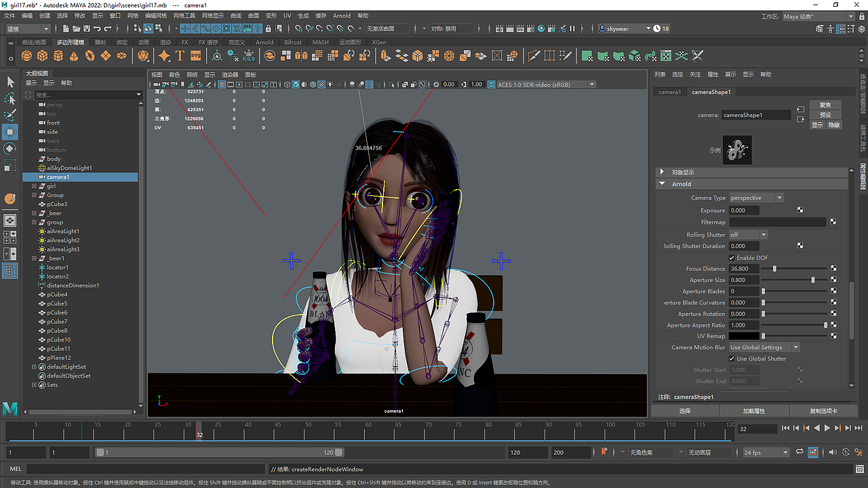Click the polygon sphere shelf icon
This screenshot has width=868, height=488.
point(27,56)
